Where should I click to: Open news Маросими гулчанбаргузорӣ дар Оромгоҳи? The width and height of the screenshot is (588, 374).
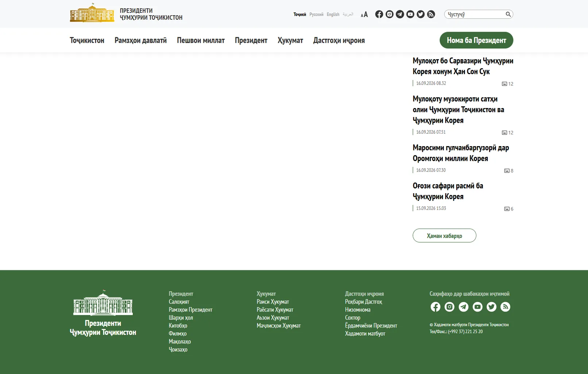pos(461,153)
